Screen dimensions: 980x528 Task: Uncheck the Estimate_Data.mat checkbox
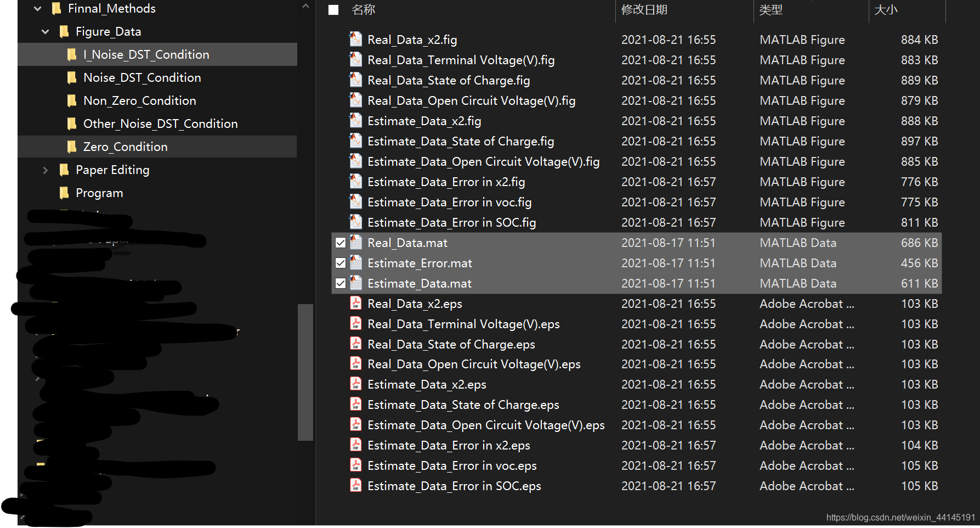pos(341,283)
